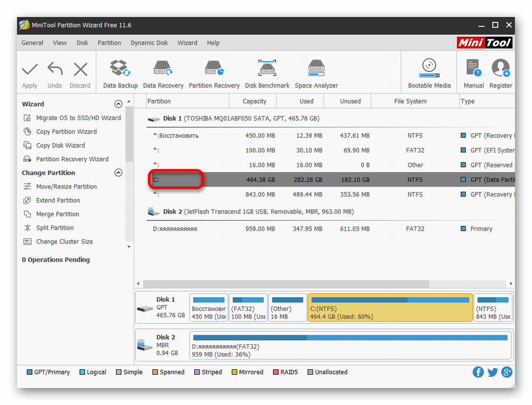
Task: Open the Google Plus icon link
Action: tap(506, 372)
